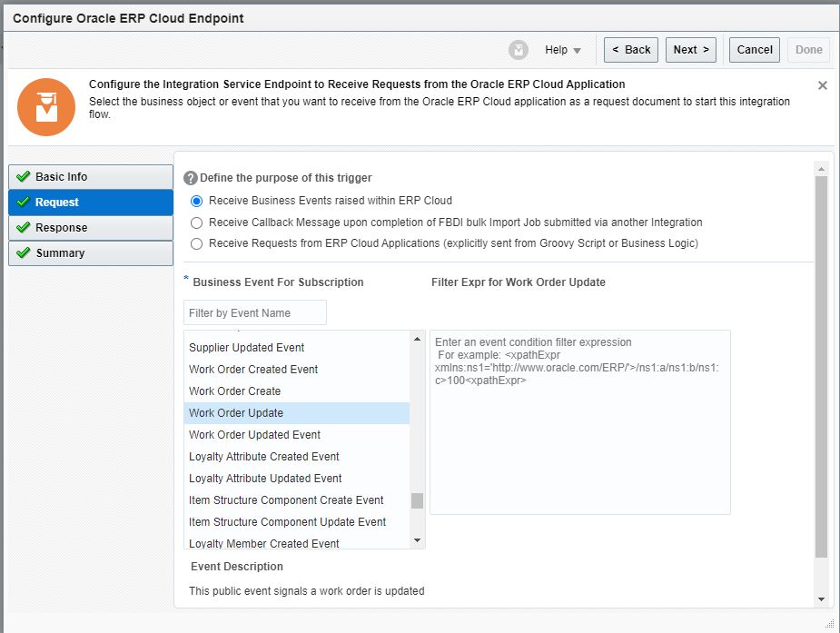840x633 pixels.
Task: Select Work Order Created Event in list
Action: [253, 370]
